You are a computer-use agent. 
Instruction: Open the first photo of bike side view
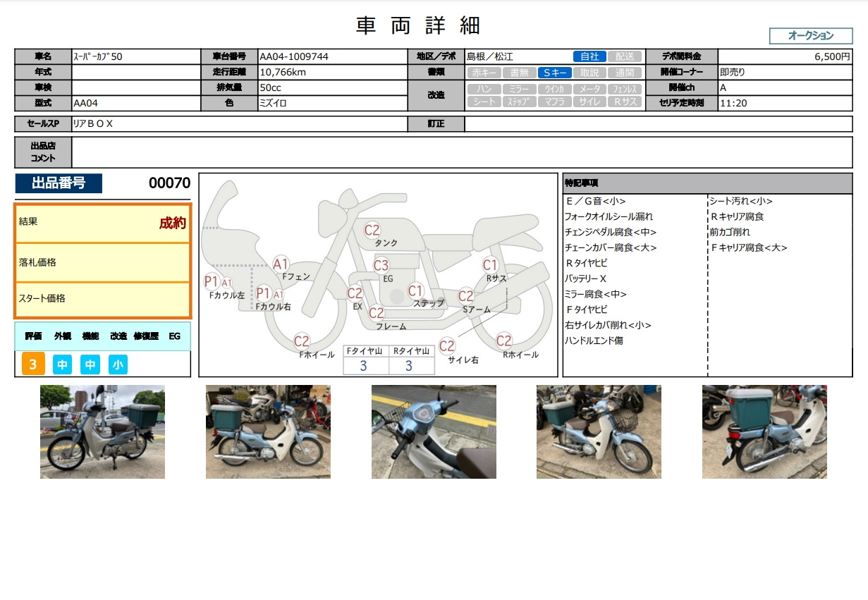(x=102, y=431)
